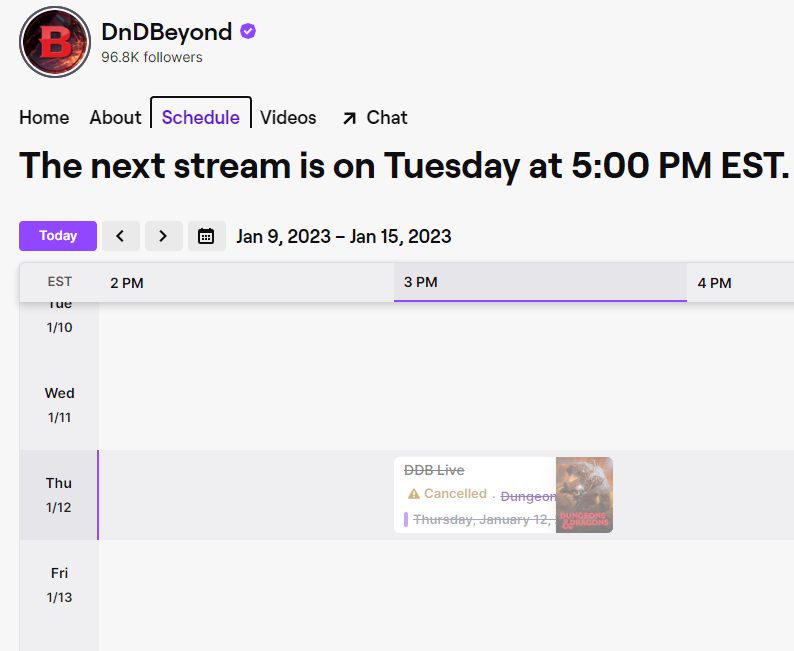
Task: Click the Jan 9 – Jan 15 date range
Action: pyautogui.click(x=343, y=237)
